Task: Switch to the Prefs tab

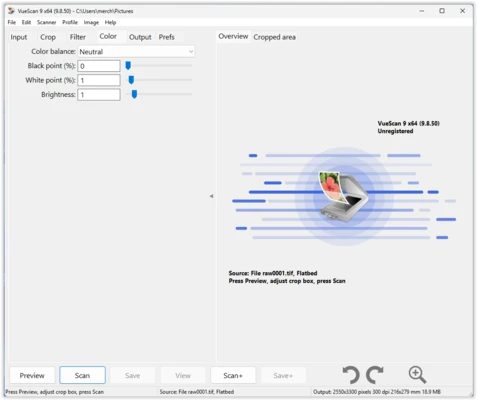Action: click(166, 37)
